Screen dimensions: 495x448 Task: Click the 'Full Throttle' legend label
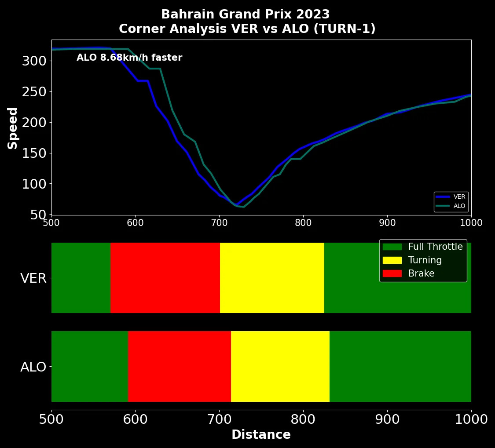tap(435, 246)
